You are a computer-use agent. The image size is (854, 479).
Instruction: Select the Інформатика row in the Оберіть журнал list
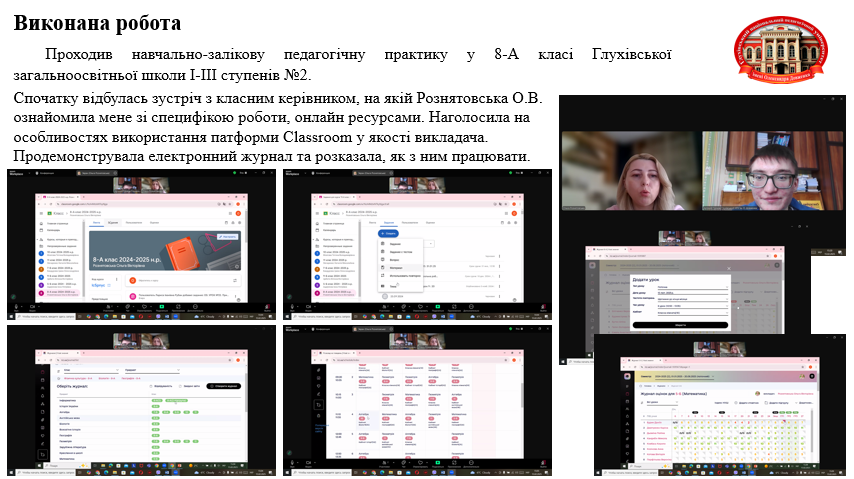(x=149, y=401)
